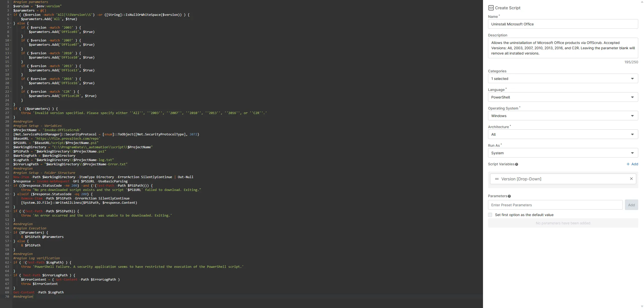Click the '195/250' character counter
The image size is (644, 308).
click(x=631, y=62)
